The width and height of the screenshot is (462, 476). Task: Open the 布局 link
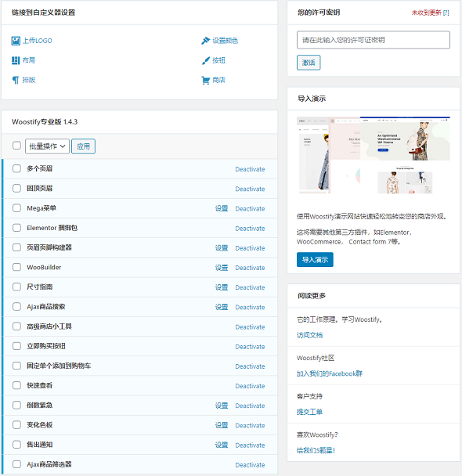coord(29,60)
